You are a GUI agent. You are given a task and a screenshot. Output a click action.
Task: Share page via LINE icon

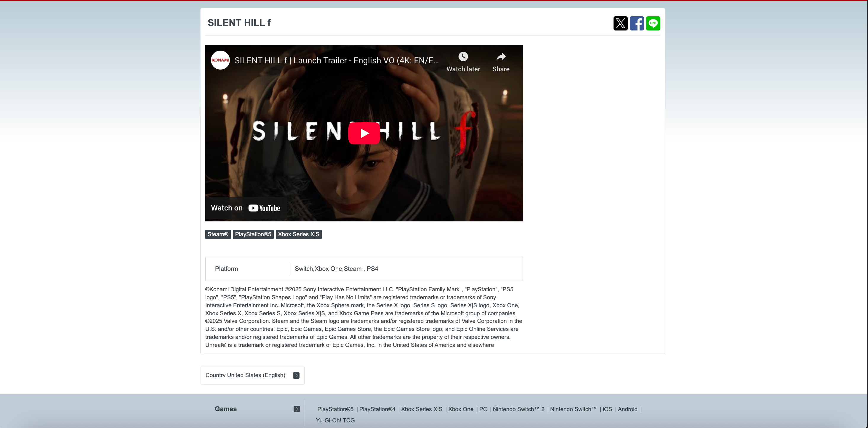pyautogui.click(x=653, y=23)
